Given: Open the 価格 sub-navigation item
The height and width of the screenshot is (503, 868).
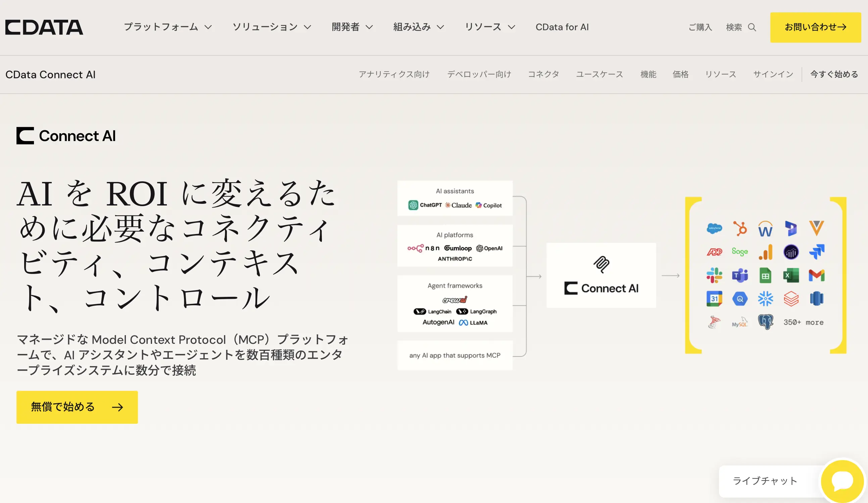Looking at the screenshot, I should 681,75.
